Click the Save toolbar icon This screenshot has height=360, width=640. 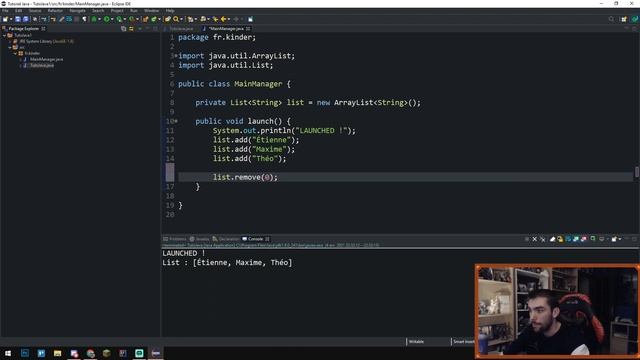18,19
